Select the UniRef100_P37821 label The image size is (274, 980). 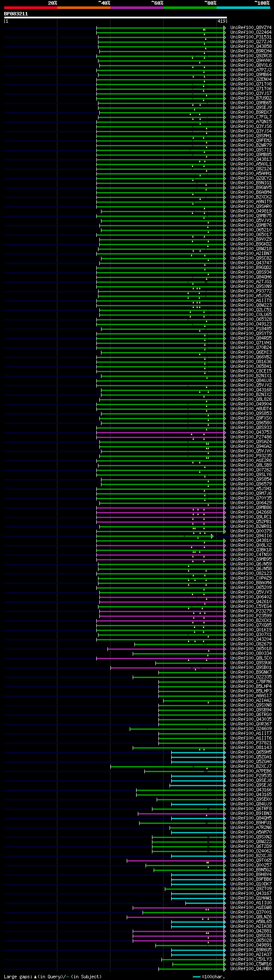[251, 743]
